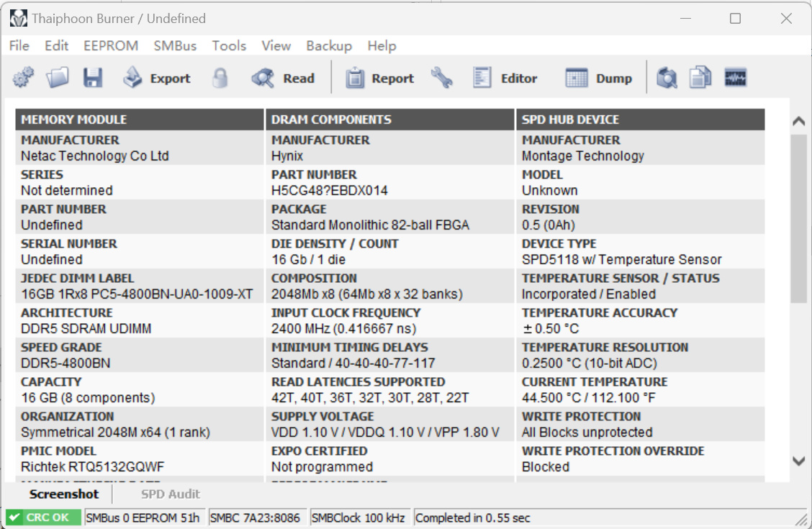Click write protection override Blocked value
Image resolution: width=812 pixels, height=529 pixels.
546,466
